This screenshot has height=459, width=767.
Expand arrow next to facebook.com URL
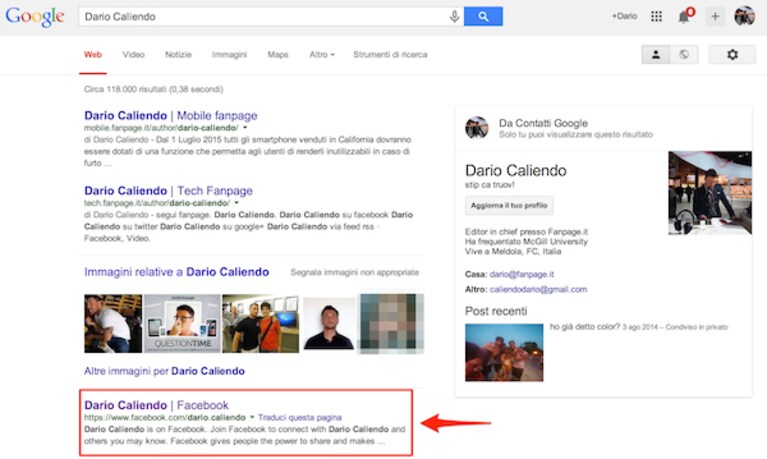[x=252, y=417]
